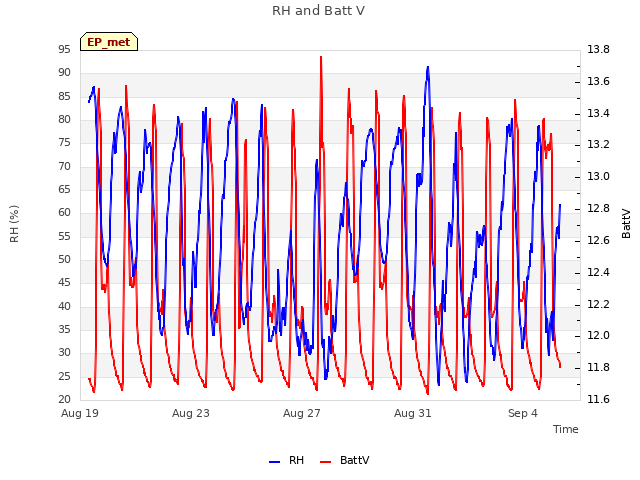Click the 11.6 tick on BattV axis
640x480 pixels.
tap(598, 399)
